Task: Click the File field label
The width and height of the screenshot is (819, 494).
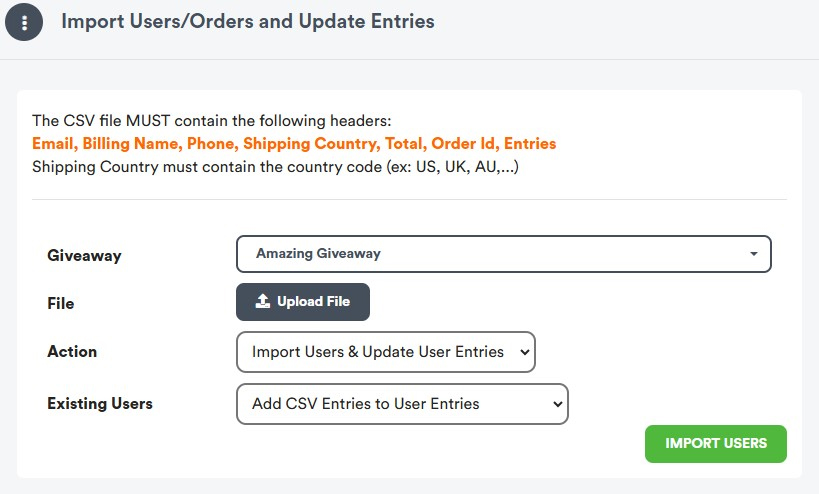Action: (x=61, y=303)
